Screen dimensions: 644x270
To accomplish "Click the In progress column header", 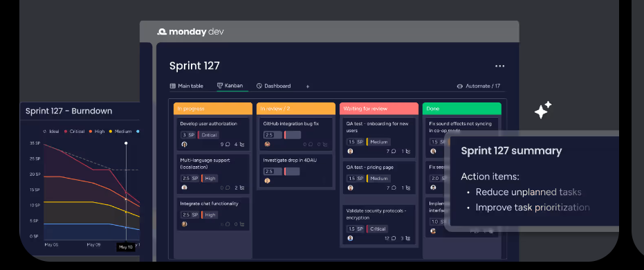I will (213, 109).
